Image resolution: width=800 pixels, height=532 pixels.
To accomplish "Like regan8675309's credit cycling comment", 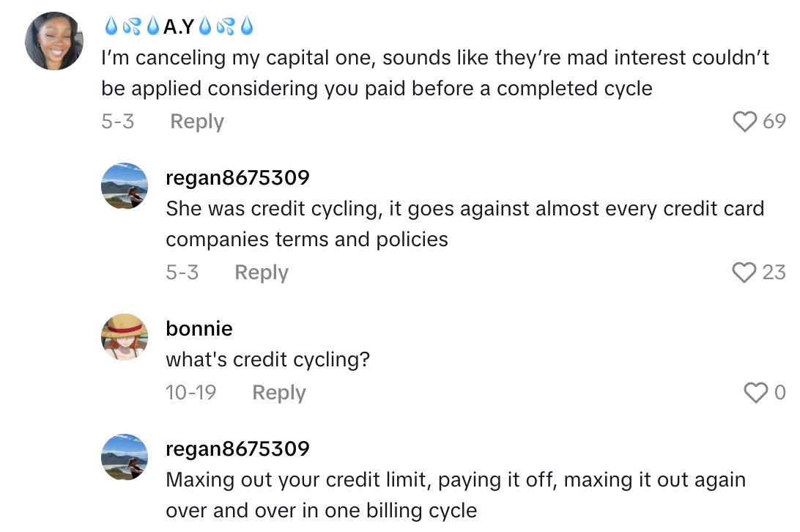I will (744, 273).
